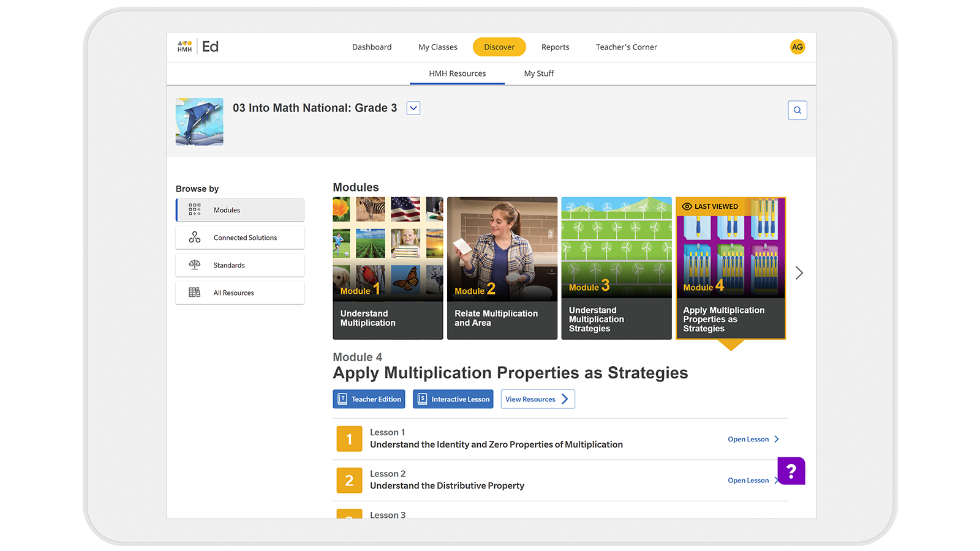Open the Teacher's Corner menu item
This screenshot has width=980, height=551.
tap(626, 47)
